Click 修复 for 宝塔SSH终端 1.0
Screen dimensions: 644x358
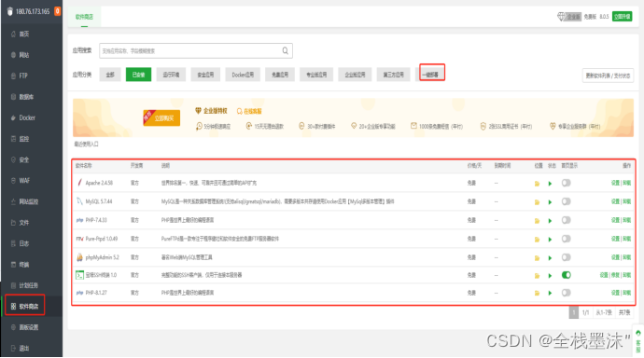[x=615, y=275]
